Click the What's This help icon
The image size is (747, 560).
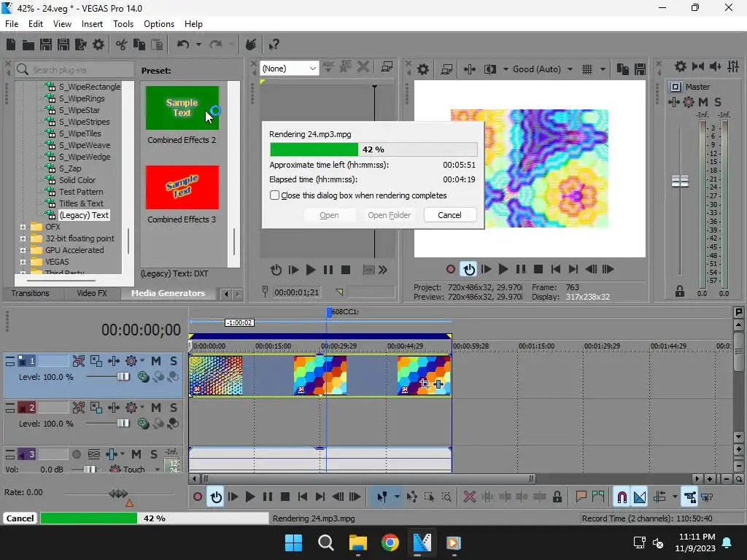[x=274, y=44]
